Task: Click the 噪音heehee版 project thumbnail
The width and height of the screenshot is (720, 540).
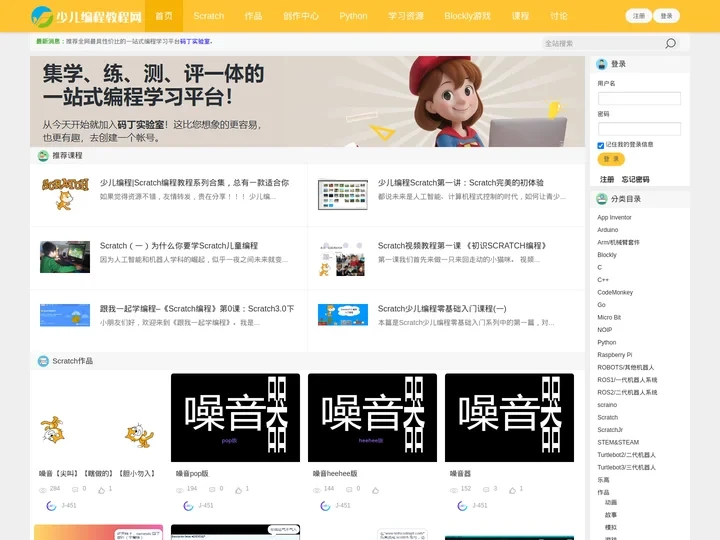Action: coord(372,417)
